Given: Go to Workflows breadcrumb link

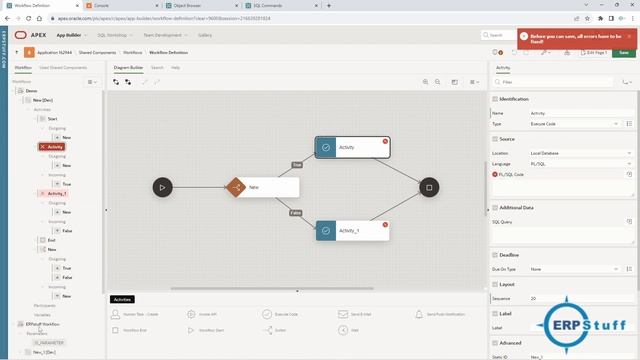Looking at the screenshot, I should point(133,52).
